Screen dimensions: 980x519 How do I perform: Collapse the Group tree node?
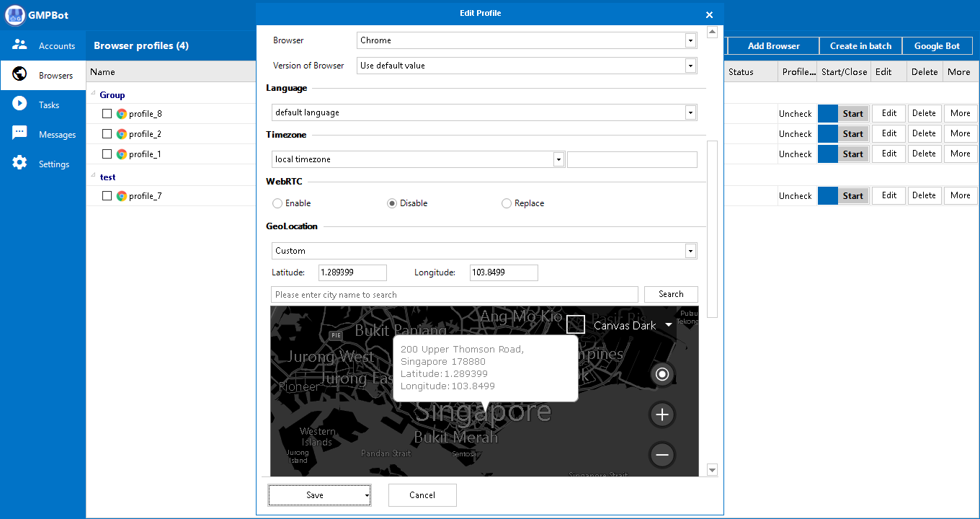coord(94,94)
